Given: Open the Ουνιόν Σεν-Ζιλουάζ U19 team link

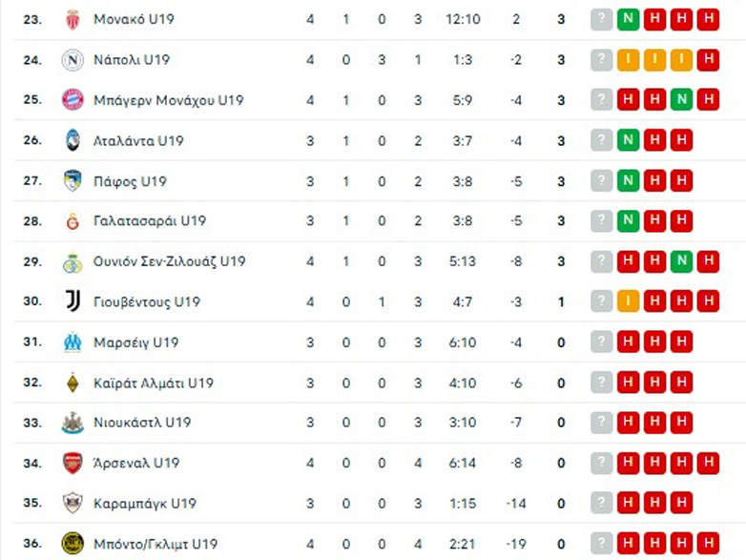Looking at the screenshot, I should (169, 261).
